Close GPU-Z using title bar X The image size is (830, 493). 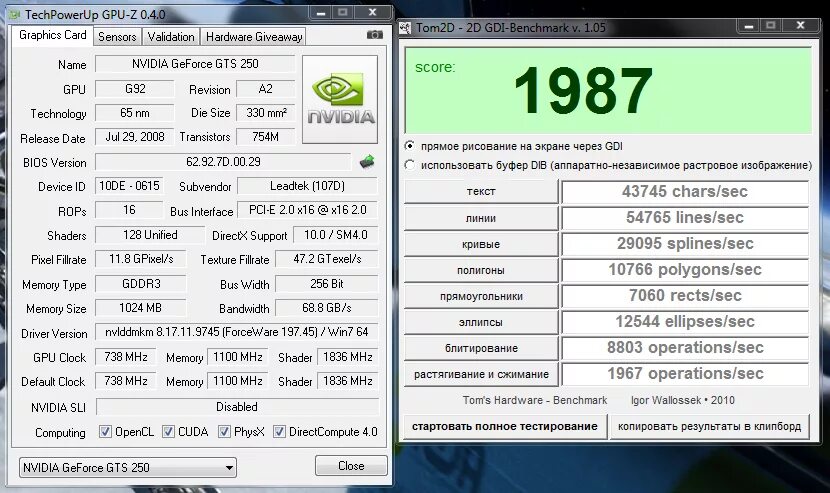pyautogui.click(x=372, y=13)
